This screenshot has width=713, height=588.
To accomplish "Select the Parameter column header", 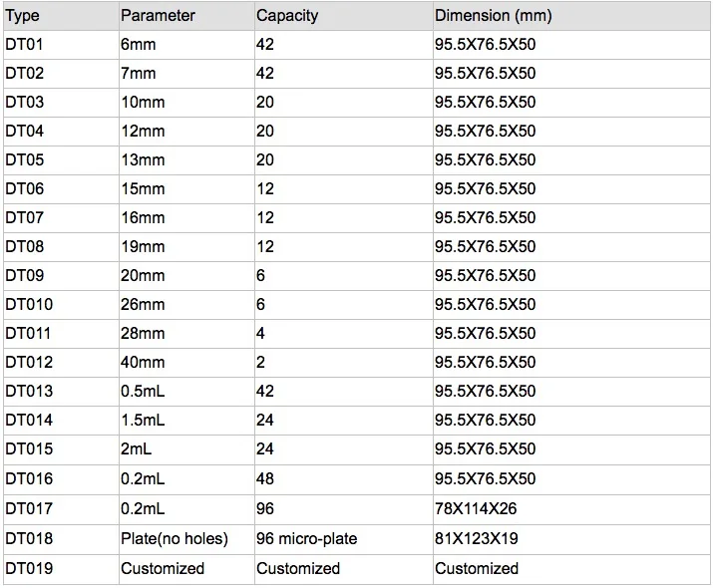I will click(x=158, y=16).
